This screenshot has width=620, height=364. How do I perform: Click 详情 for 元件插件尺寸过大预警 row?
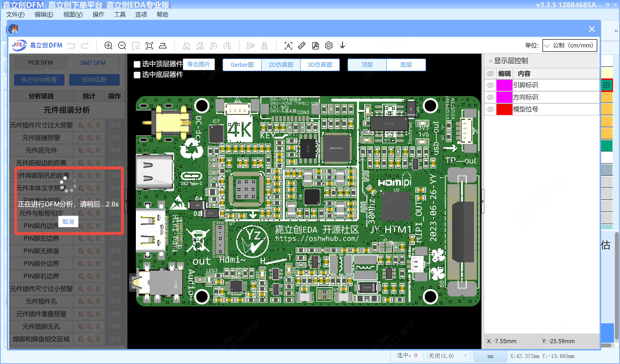pos(115,125)
